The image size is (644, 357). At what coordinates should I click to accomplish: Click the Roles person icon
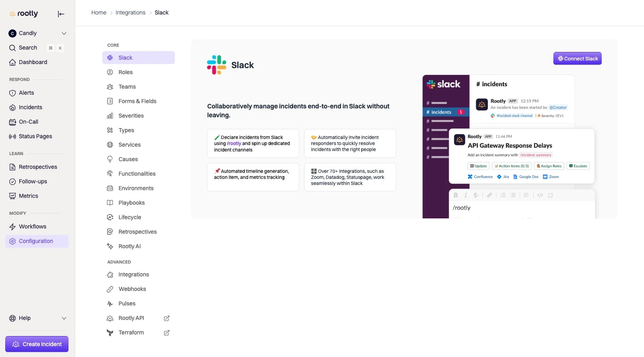click(x=110, y=72)
